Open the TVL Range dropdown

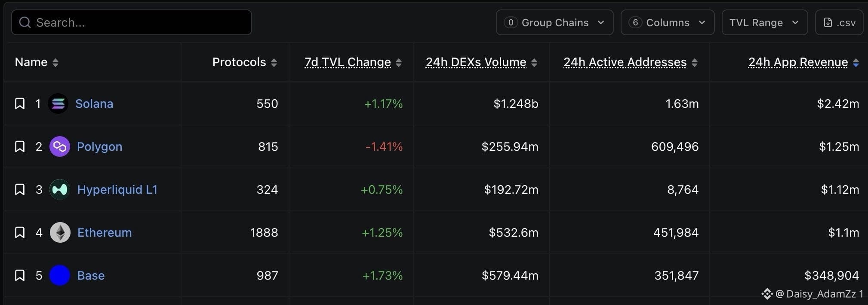point(765,22)
